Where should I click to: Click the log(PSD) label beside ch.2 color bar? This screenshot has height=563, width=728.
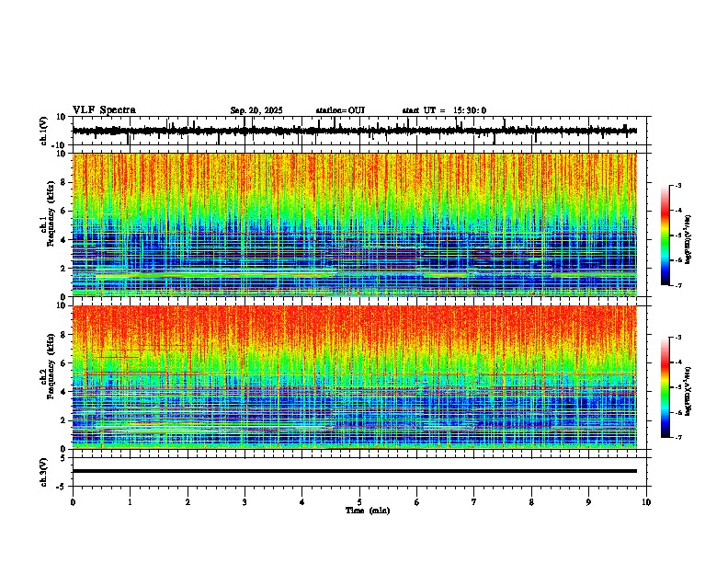[688, 391]
